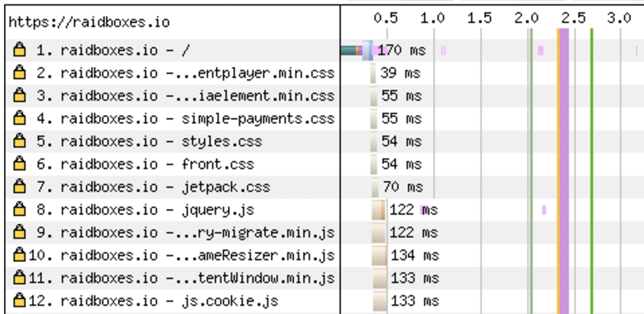Click the padlock on the ameResizer.min.js row
Screen dimensions: 644x314
click(19, 255)
